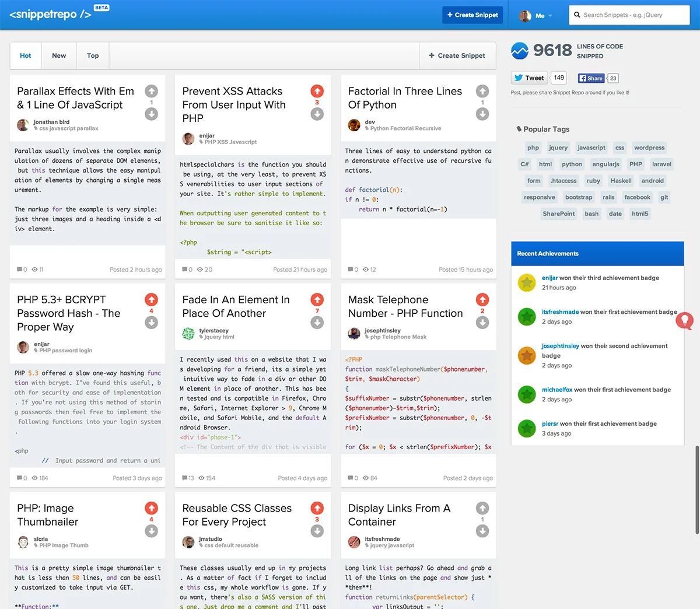Upvote PHP: Image Thumbnailer snippet
The image size is (700, 609).
[152, 508]
